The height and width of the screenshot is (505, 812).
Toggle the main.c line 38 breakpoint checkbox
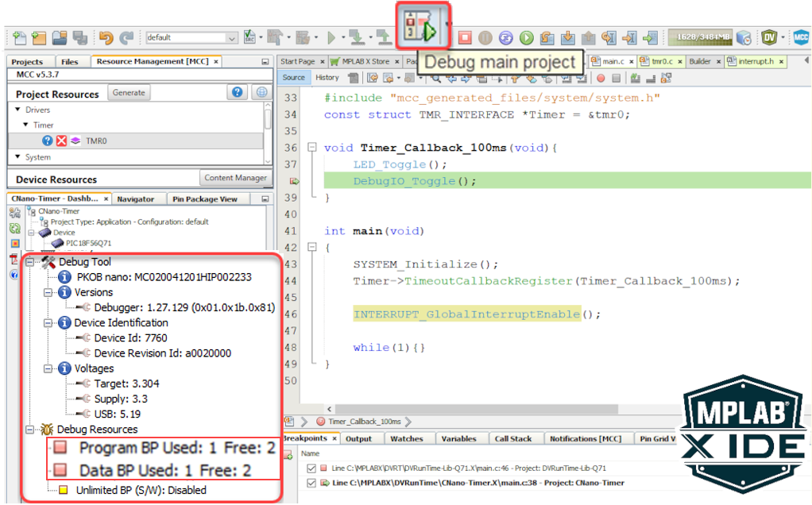(311, 483)
